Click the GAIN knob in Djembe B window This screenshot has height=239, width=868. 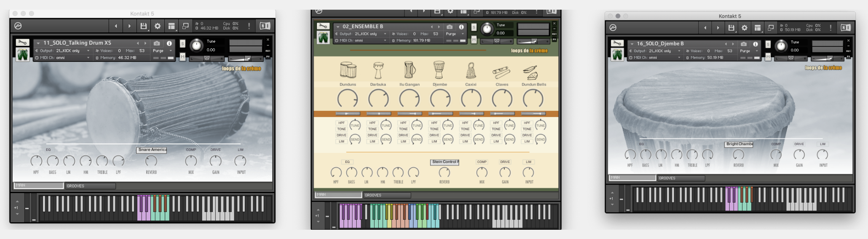[x=799, y=155]
